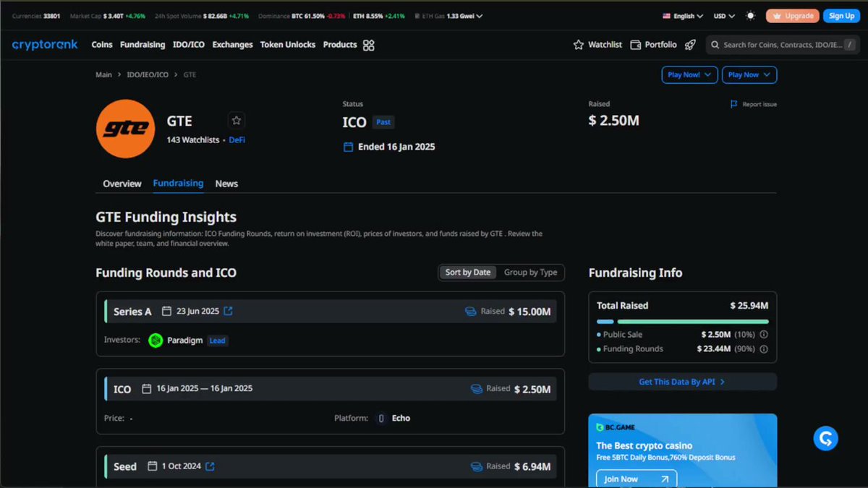Click the Report issue flag icon
The height and width of the screenshot is (488, 868).
[734, 104]
